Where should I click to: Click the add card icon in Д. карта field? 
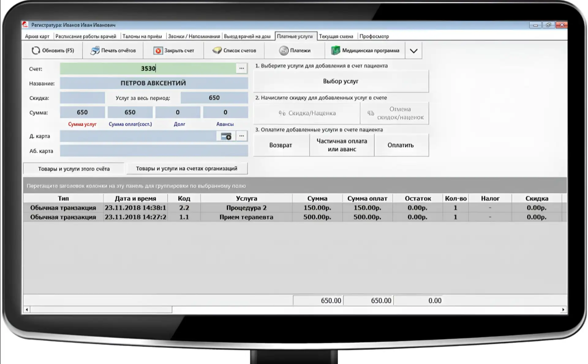tap(226, 136)
